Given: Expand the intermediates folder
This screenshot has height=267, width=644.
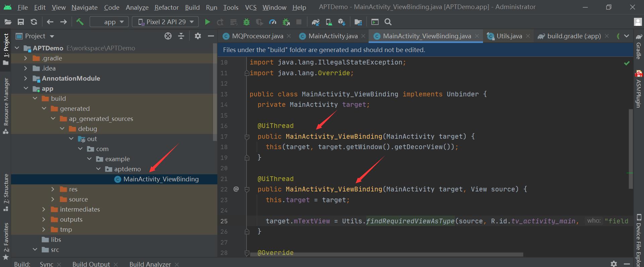Looking at the screenshot, I should [44, 209].
